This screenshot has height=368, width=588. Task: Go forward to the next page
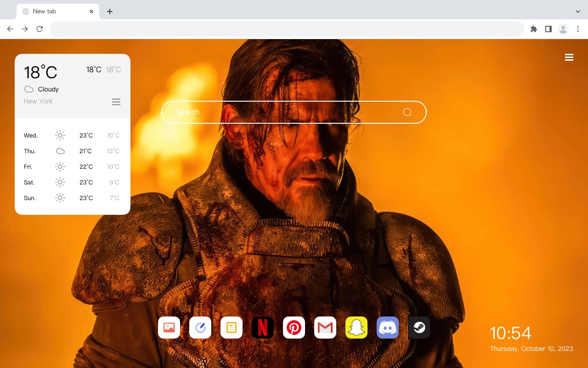point(25,29)
